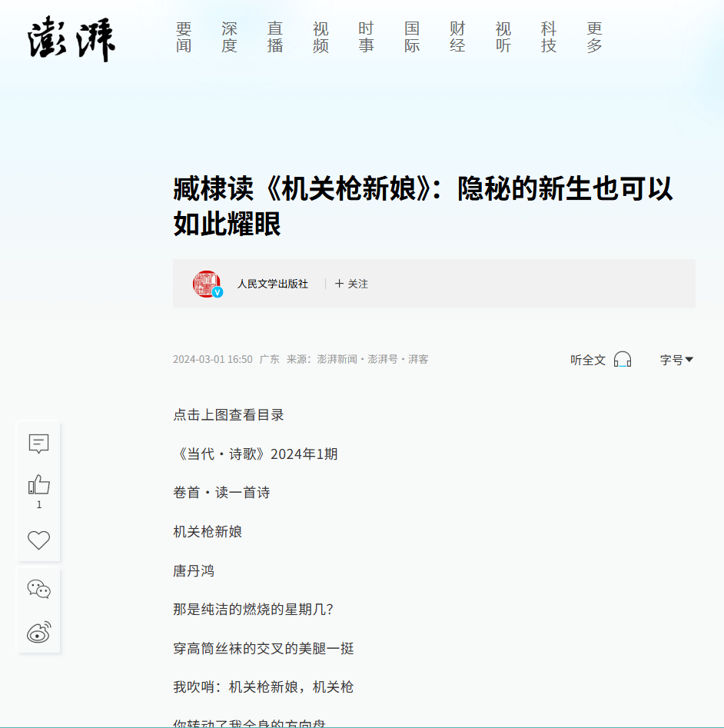724x728 pixels.
Task: Share article via WeChat icon
Action: (38, 589)
